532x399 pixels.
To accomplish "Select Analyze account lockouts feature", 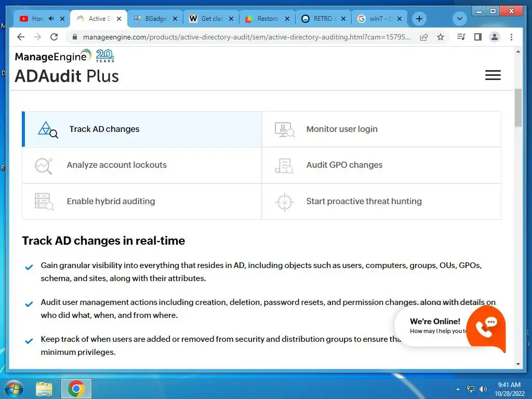I will (142, 165).
